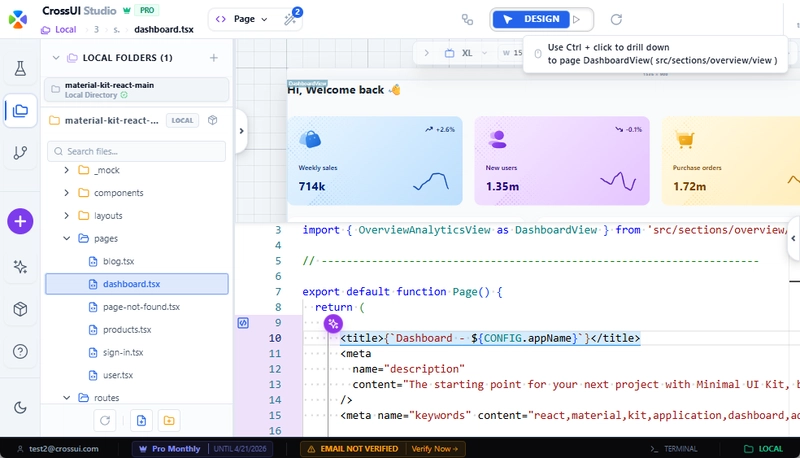This screenshot has height=458, width=800.
Task: Expand the right panel with left arrow
Action: [x=793, y=238]
